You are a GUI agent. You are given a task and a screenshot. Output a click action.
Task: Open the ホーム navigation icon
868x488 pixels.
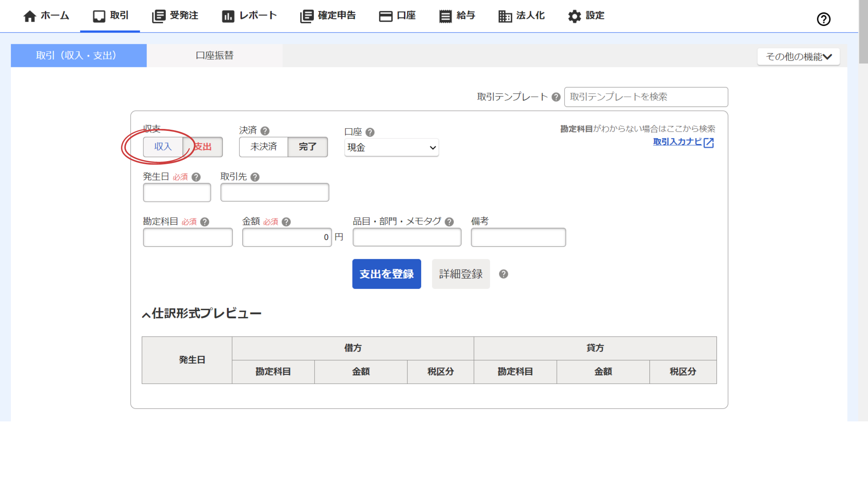(x=29, y=16)
